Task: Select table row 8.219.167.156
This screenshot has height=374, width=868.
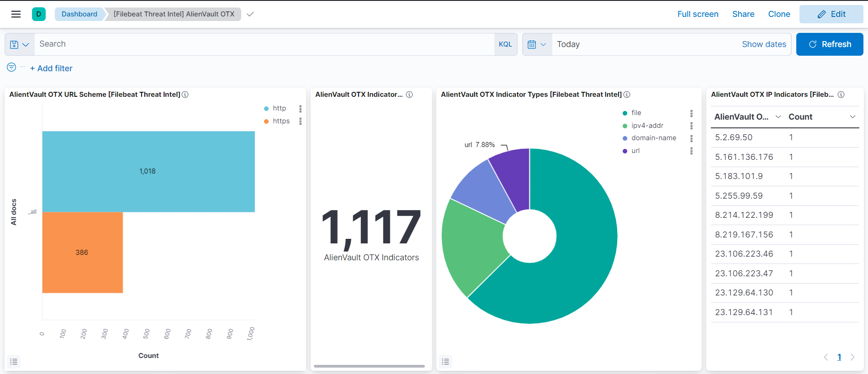Action: coord(785,235)
